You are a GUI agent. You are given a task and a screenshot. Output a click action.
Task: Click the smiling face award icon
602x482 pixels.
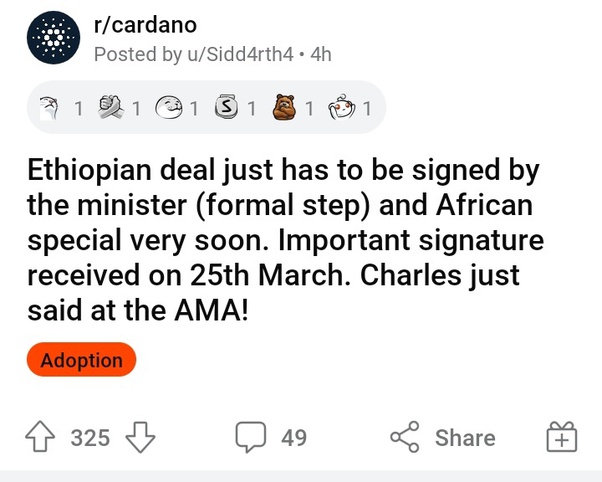(x=170, y=107)
